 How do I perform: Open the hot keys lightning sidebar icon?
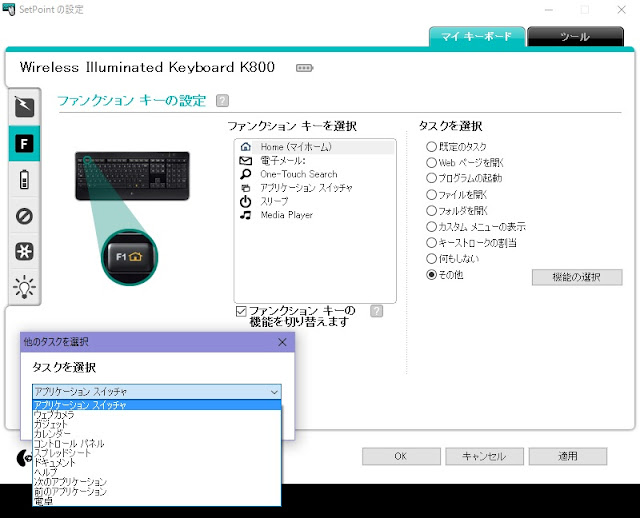click(24, 107)
